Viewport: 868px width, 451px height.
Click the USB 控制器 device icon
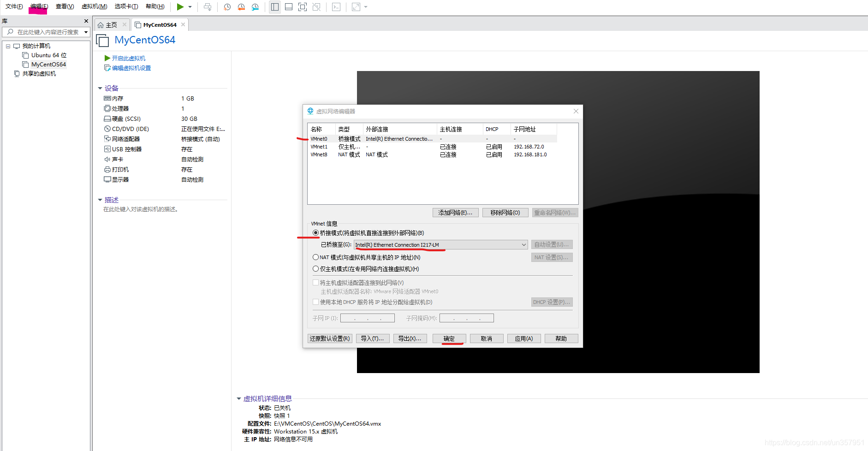tap(107, 149)
